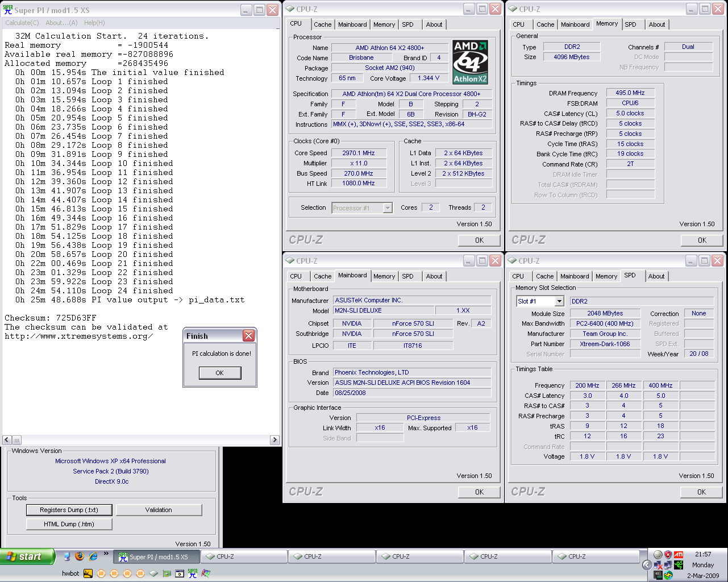Viewport: 728px width, 582px height.
Task: Click OK in the Finish dialog
Action: 220,373
